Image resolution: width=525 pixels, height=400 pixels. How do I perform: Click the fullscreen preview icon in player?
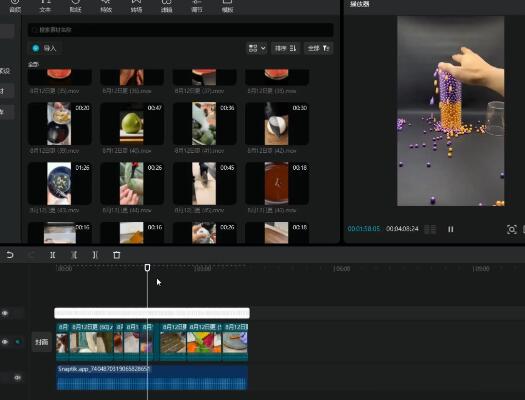[x=511, y=229]
